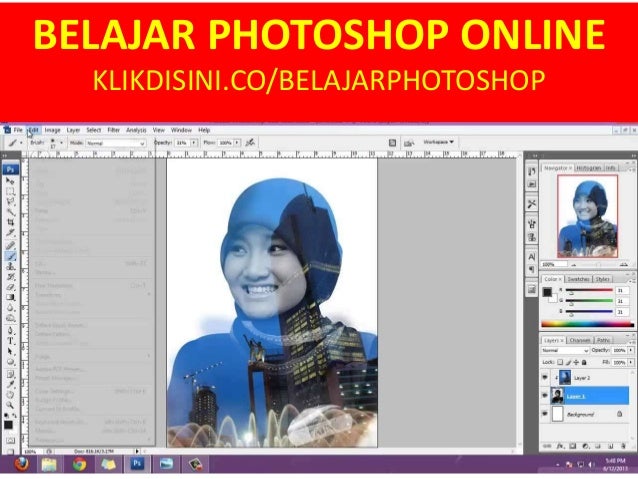Switch to the Swatches tab
The height and width of the screenshot is (479, 638).
pos(578,279)
